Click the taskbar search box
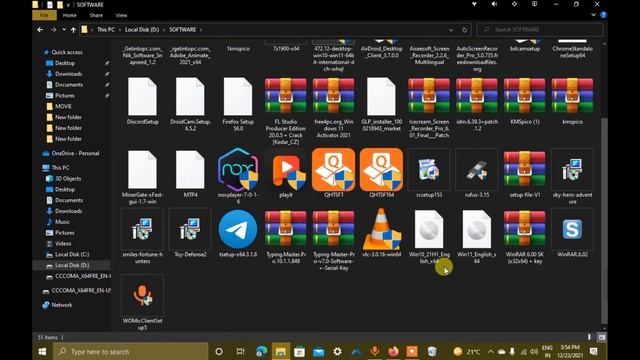Viewport: 640px width, 360px height. pyautogui.click(x=131, y=351)
